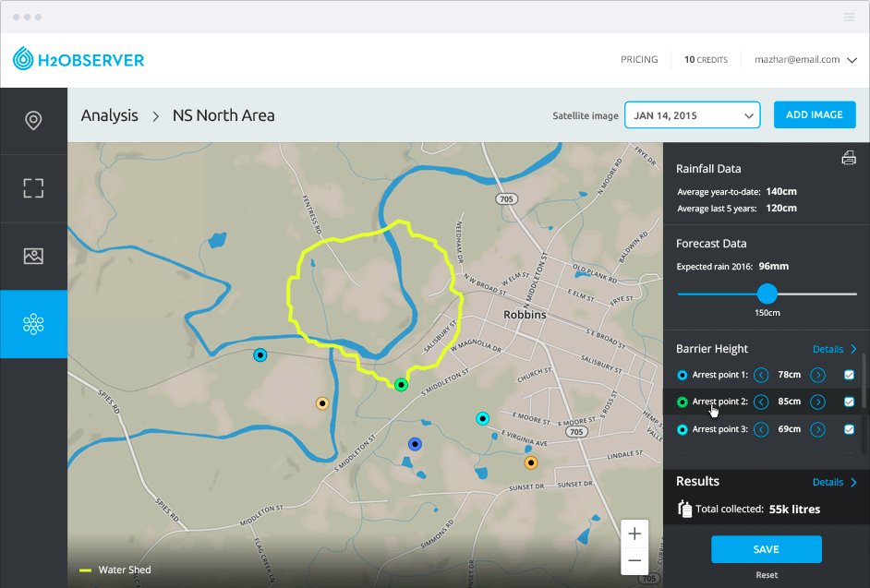Uncheck the Arrest point 1 checkbox
Viewport: 870px width, 588px height.
tap(849, 375)
